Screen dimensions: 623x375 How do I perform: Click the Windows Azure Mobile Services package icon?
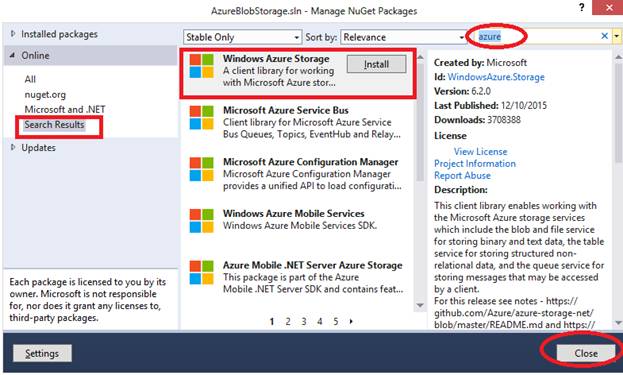click(201, 221)
